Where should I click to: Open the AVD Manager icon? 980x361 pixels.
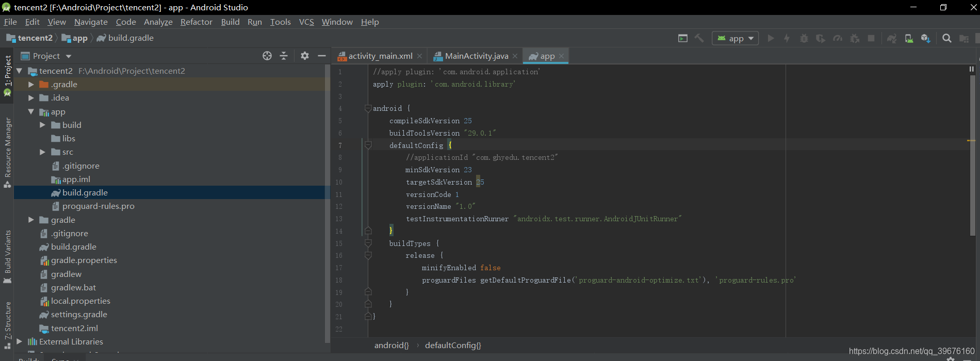909,38
